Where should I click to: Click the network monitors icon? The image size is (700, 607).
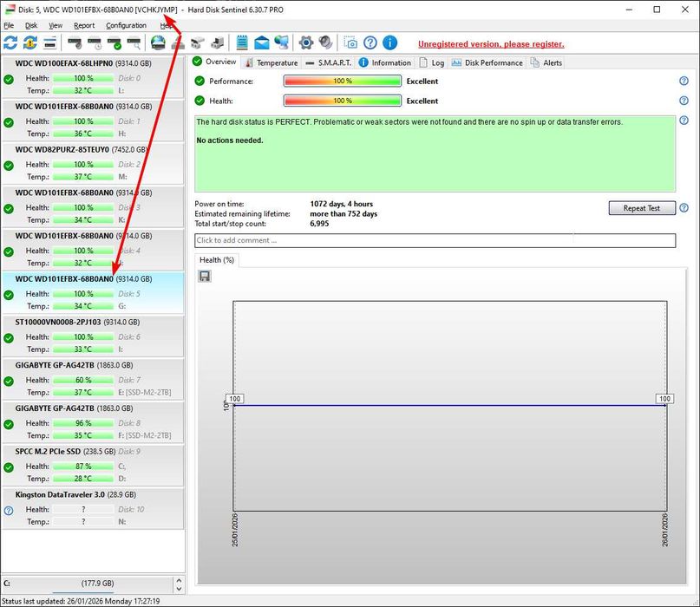(282, 42)
